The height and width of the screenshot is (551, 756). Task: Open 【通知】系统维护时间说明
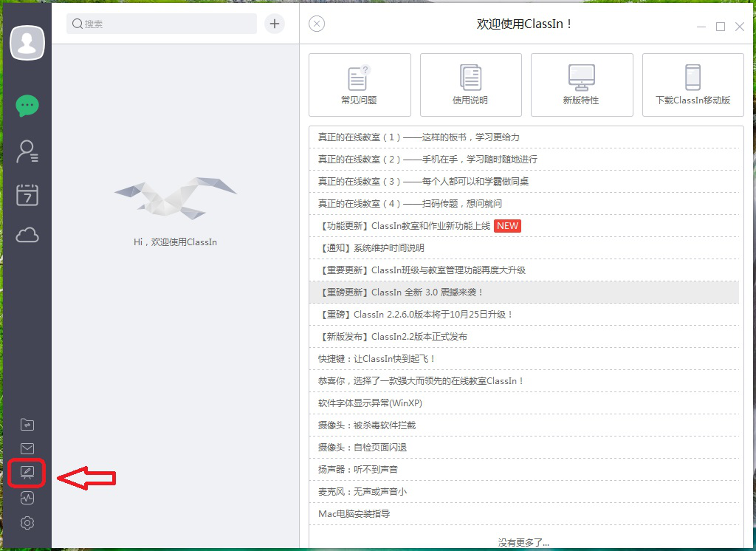pyautogui.click(x=524, y=248)
